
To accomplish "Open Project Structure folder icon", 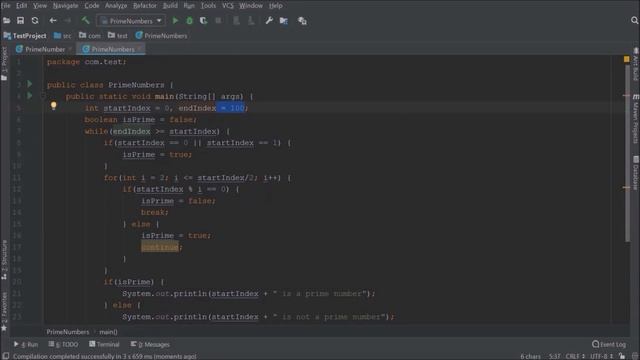I will [x=284, y=21].
